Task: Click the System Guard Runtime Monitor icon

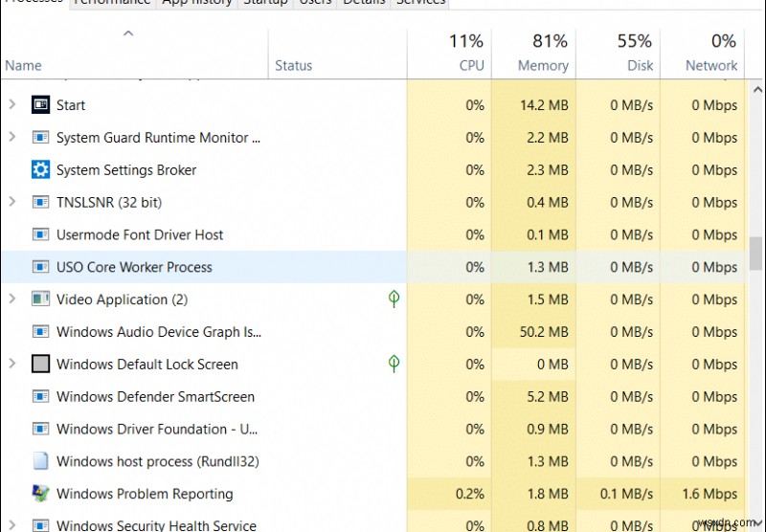Action: 40,137
